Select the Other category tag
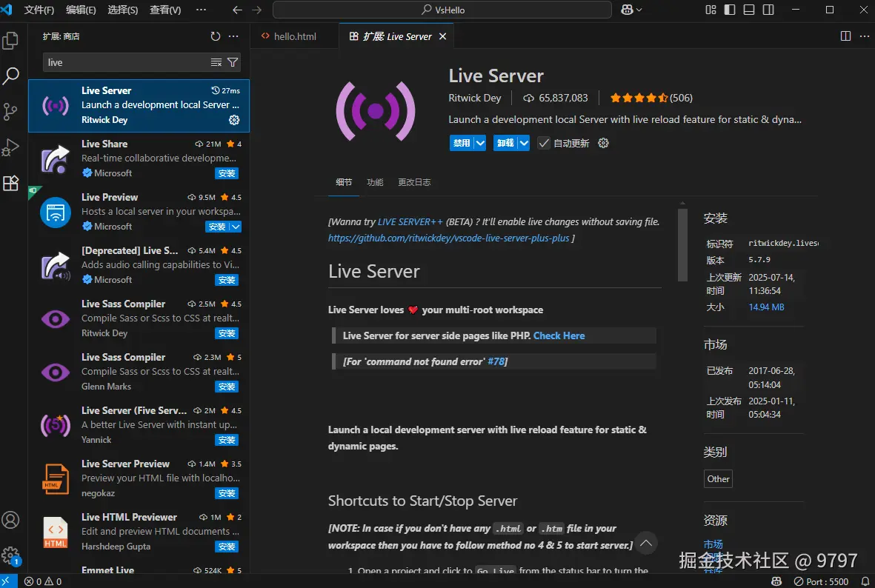This screenshot has width=875, height=588. (x=718, y=478)
